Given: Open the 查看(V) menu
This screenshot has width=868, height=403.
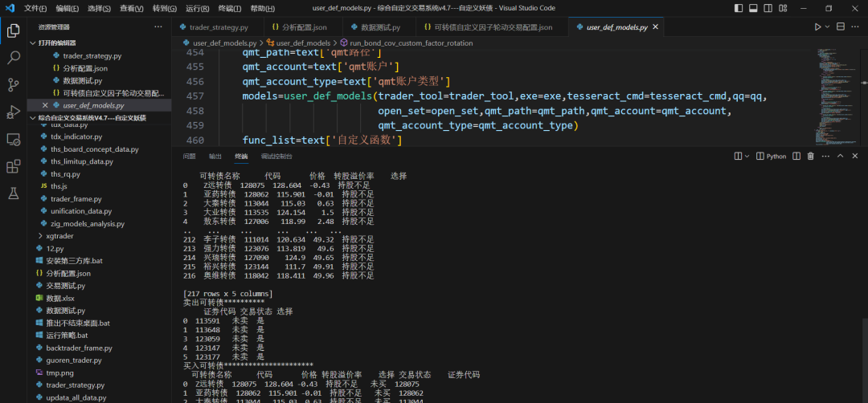Looking at the screenshot, I should pyautogui.click(x=132, y=8).
